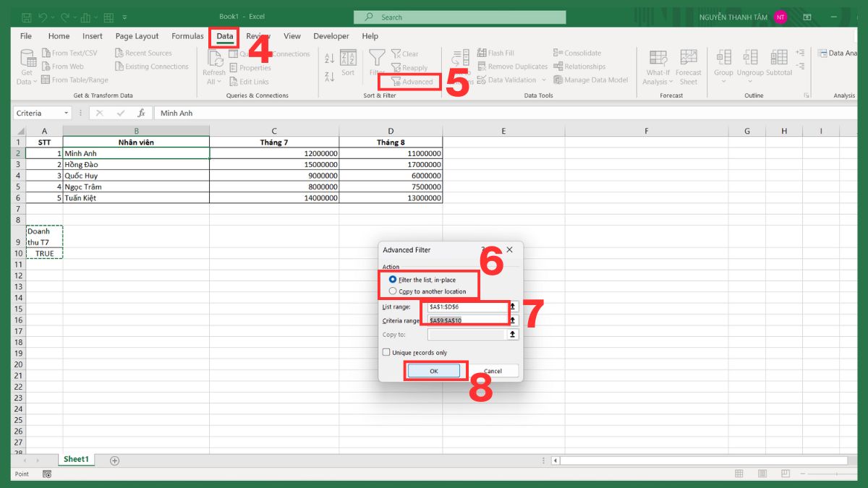Select the Sheet1 tab
The height and width of the screenshot is (488, 868).
(x=76, y=459)
